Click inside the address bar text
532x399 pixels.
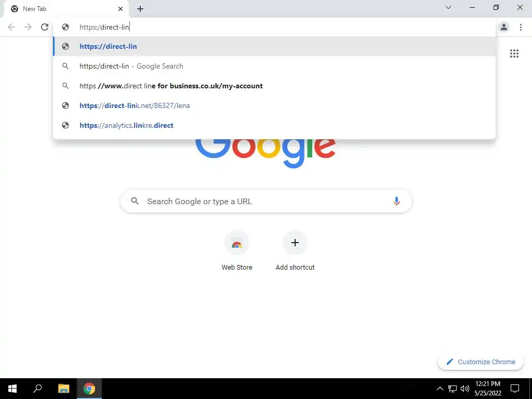(104, 27)
